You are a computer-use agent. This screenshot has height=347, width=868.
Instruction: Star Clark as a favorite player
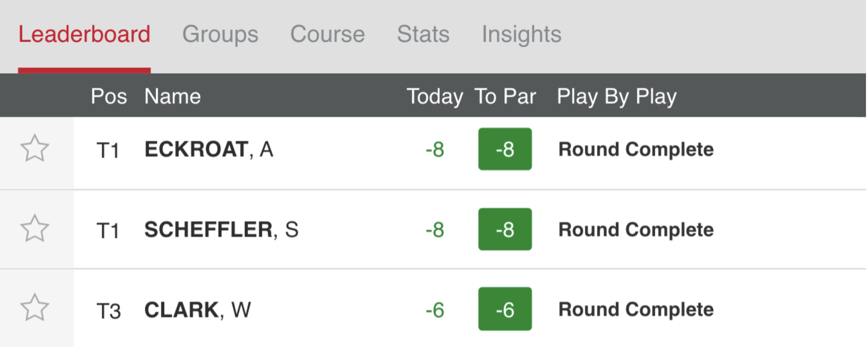tap(35, 308)
